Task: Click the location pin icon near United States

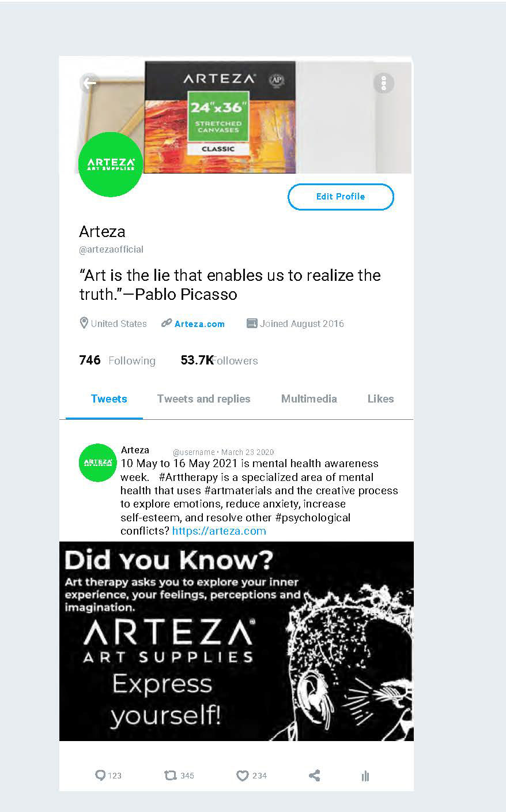Action: pyautogui.click(x=84, y=323)
